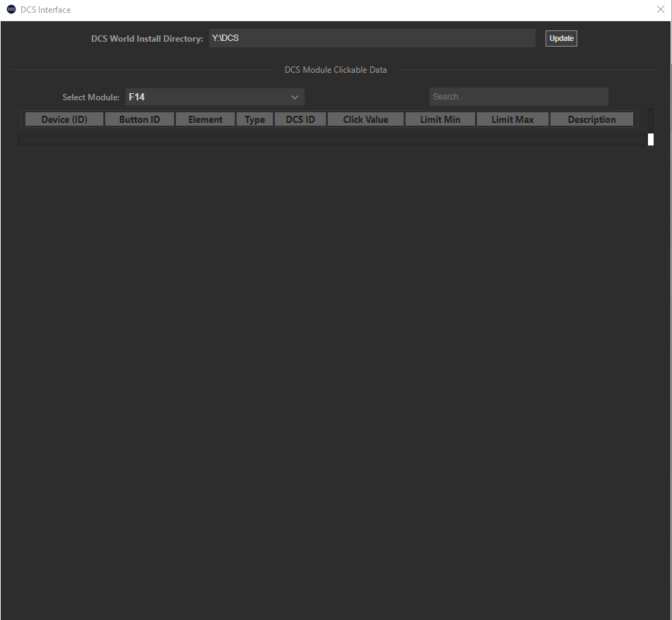Click inside the Search field

(x=519, y=96)
